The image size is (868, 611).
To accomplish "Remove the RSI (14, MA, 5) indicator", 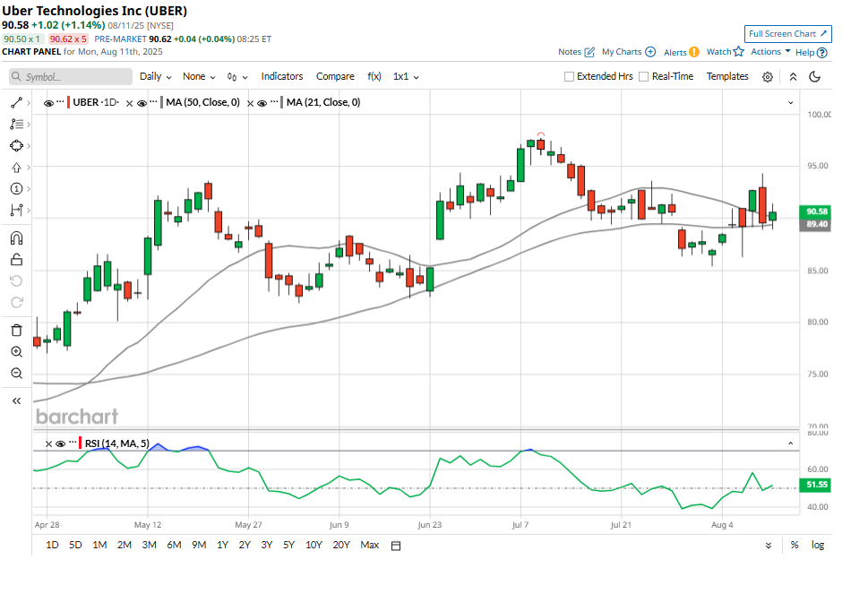I will pyautogui.click(x=48, y=443).
